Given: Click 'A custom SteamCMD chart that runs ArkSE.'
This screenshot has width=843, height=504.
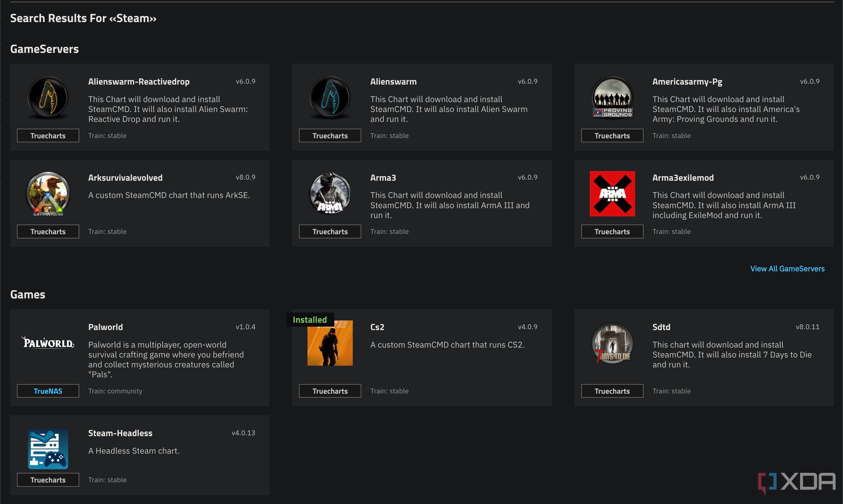Looking at the screenshot, I should point(169,195).
